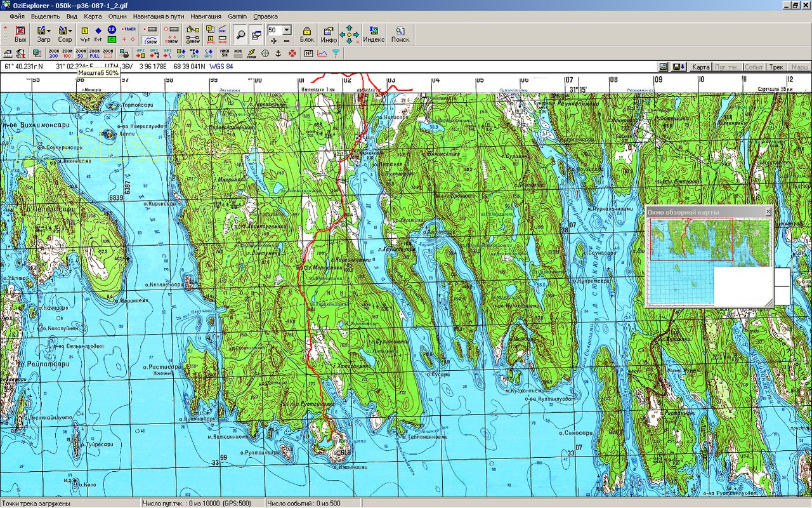The width and height of the screenshot is (812, 508).
Task: Open Навигация в пути menu
Action: pos(159,16)
